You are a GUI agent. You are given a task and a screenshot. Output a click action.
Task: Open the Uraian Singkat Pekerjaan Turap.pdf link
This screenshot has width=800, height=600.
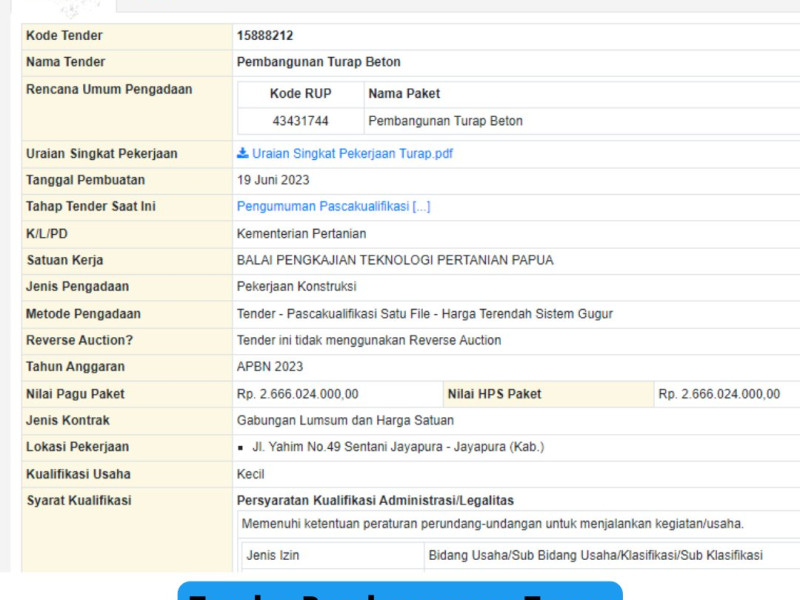pos(352,154)
